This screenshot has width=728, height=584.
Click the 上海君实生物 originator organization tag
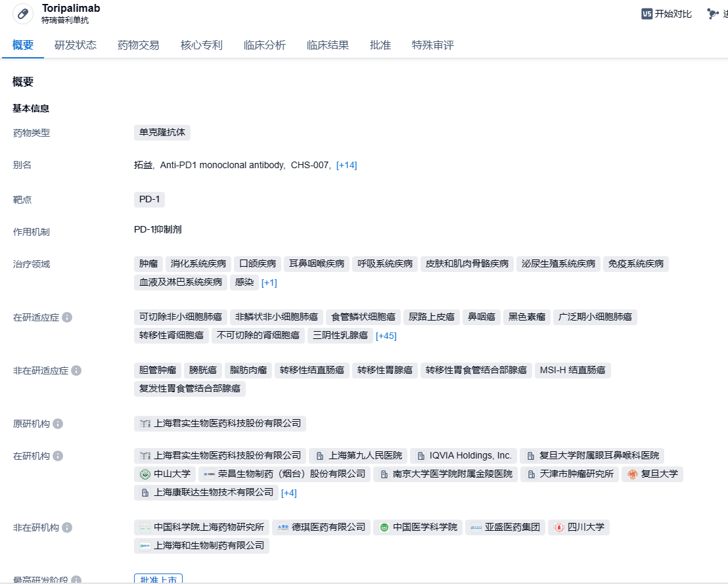220,424
